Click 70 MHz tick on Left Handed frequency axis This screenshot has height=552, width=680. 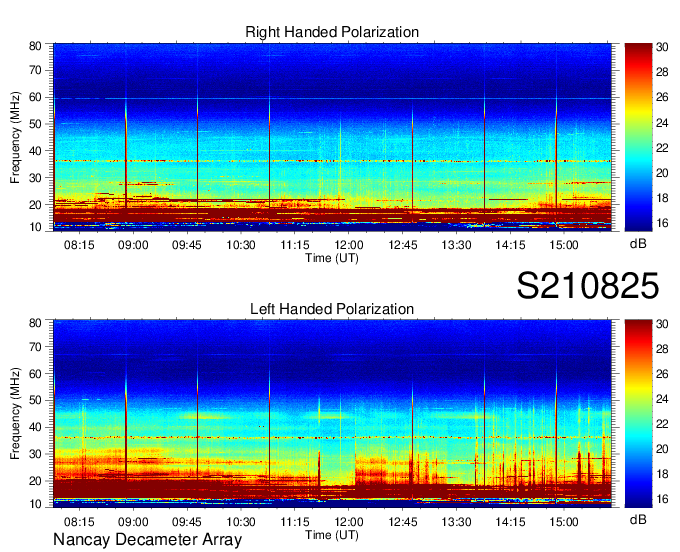coord(35,346)
